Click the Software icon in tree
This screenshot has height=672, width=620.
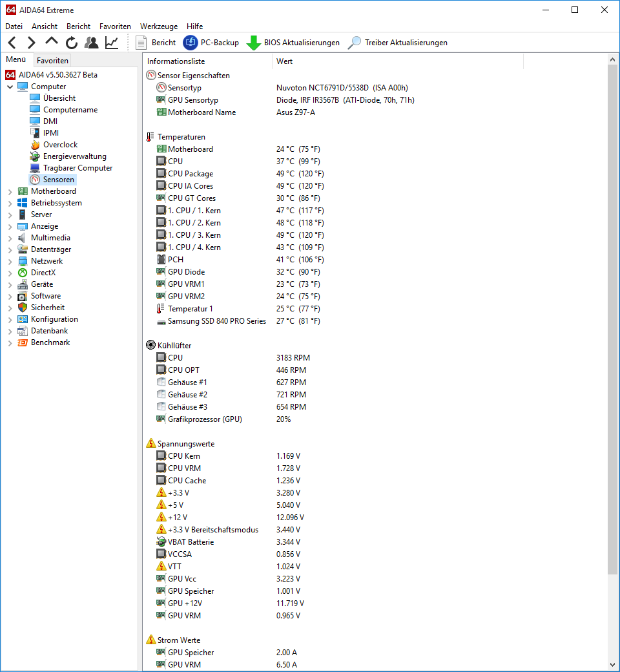tap(23, 296)
